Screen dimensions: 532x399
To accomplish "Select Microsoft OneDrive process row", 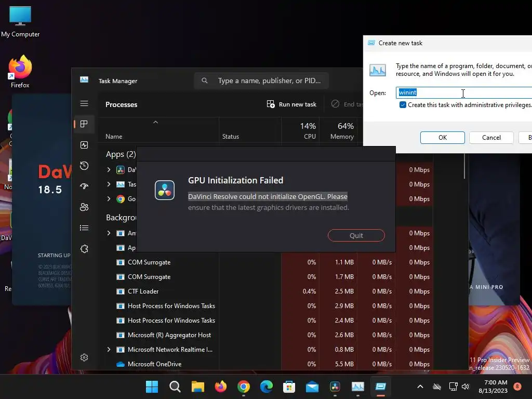I will point(265,364).
